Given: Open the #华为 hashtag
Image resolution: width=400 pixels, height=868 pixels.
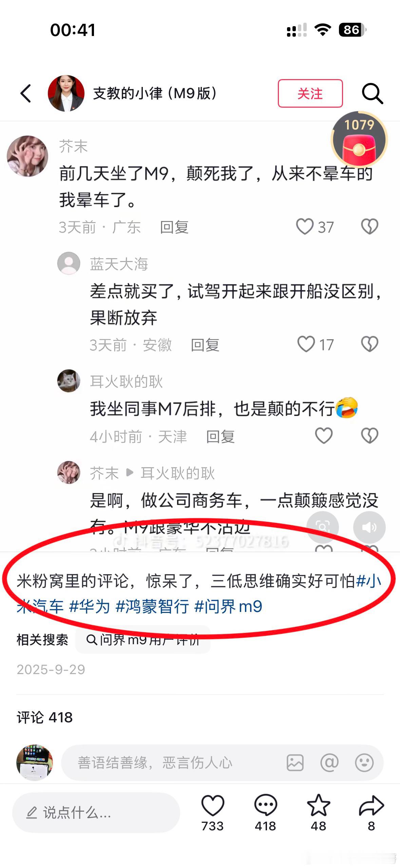Looking at the screenshot, I should click(x=90, y=607).
